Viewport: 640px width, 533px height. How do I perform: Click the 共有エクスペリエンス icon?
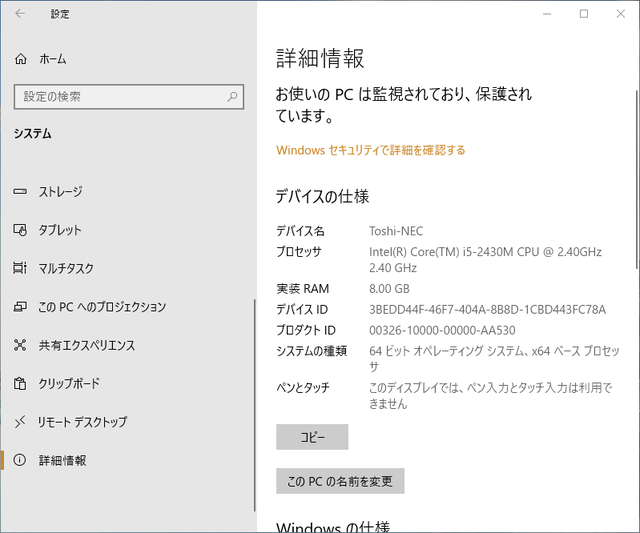(20, 345)
